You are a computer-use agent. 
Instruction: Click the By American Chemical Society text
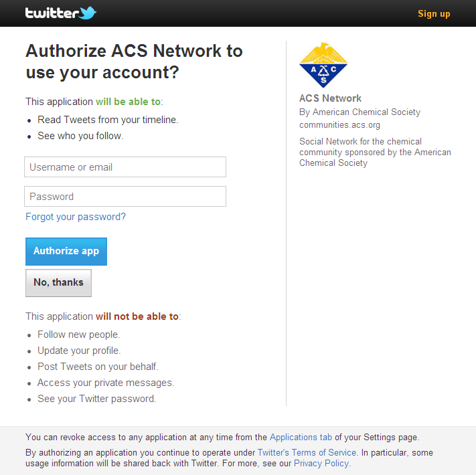tap(360, 112)
